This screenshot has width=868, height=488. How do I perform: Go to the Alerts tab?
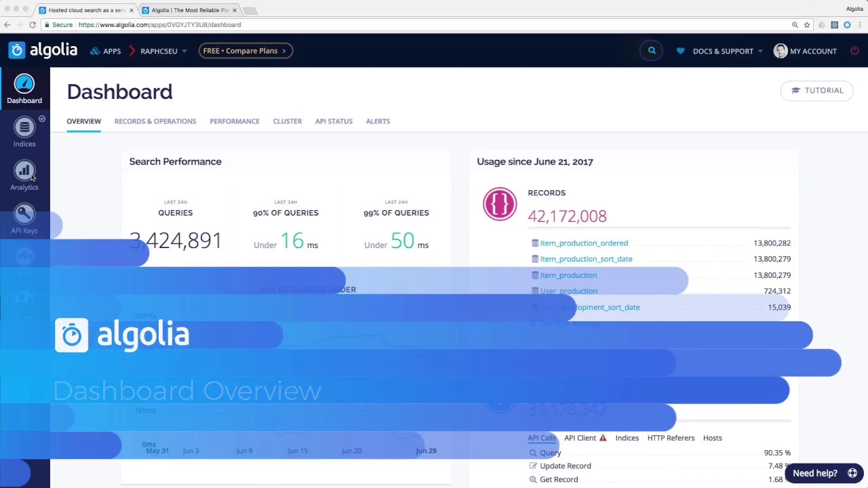pyautogui.click(x=378, y=121)
